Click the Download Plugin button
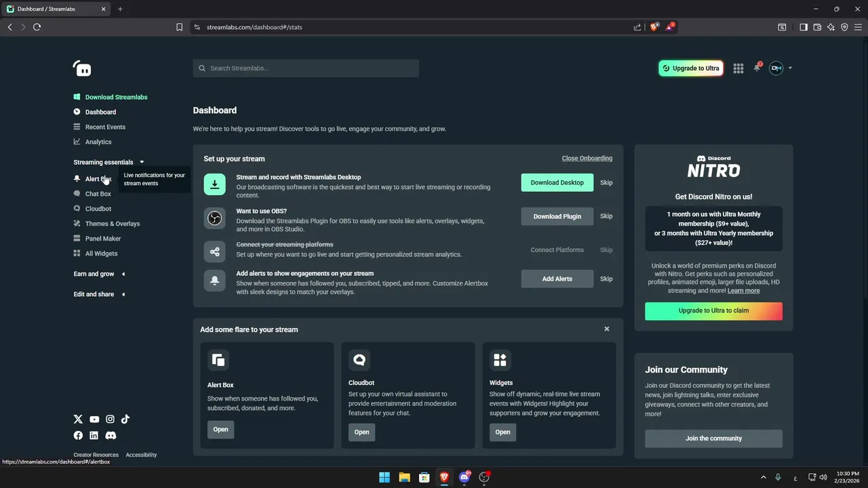The image size is (868, 488). point(557,216)
